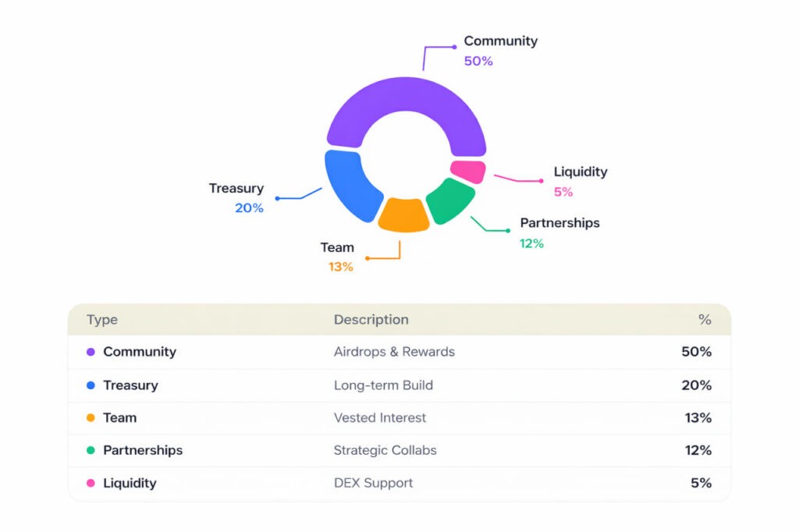Click the blue dot beside Treasury row
The width and height of the screenshot is (799, 532).
[x=91, y=385]
